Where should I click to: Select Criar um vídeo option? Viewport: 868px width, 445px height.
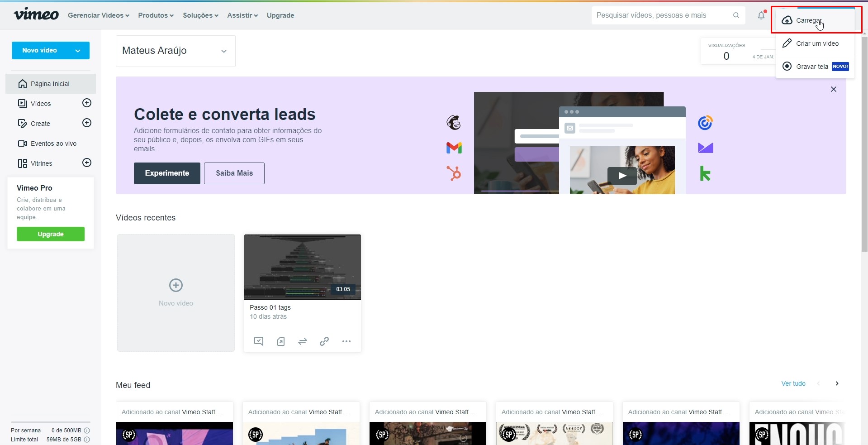point(815,43)
